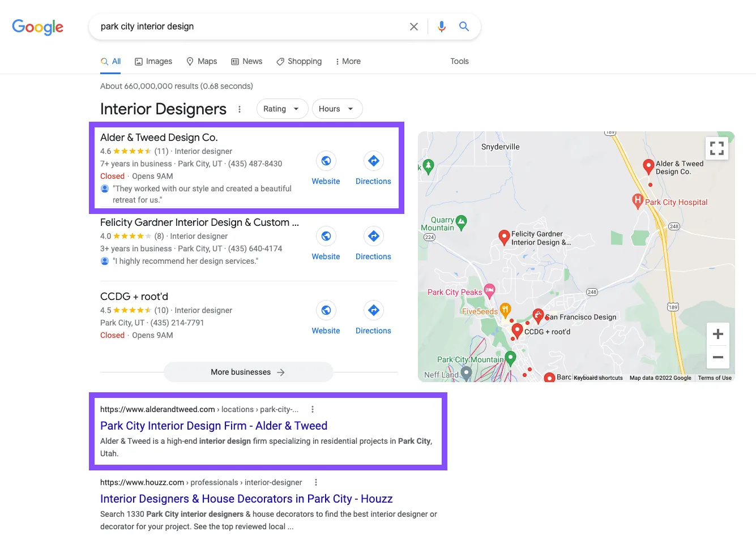Open CCDG + root'd listing

pos(134,297)
